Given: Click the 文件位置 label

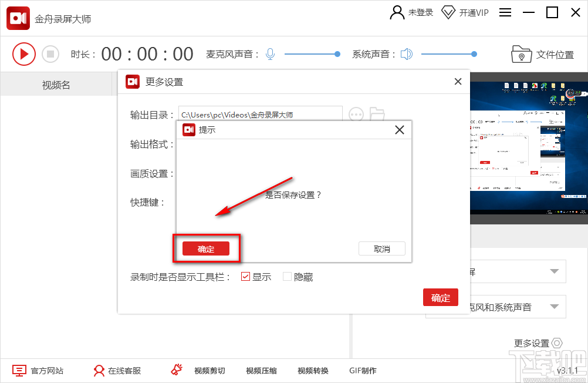Looking at the screenshot, I should tap(555, 55).
